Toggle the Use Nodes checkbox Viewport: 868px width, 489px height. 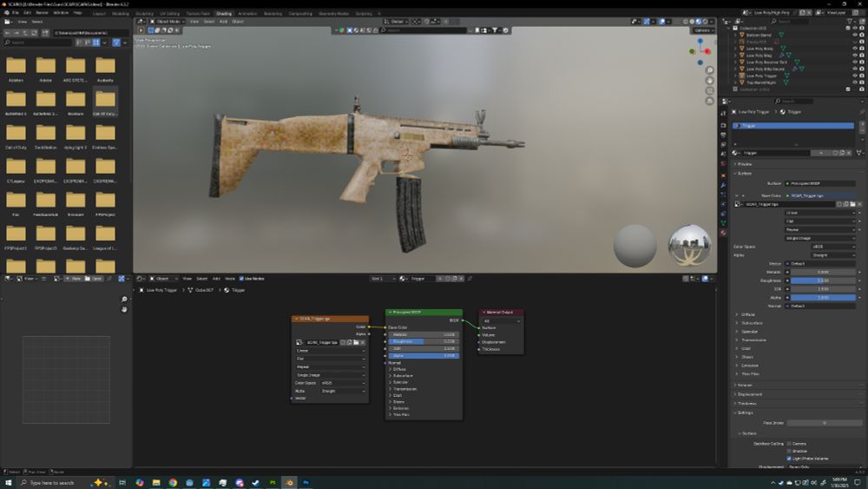pyautogui.click(x=241, y=279)
